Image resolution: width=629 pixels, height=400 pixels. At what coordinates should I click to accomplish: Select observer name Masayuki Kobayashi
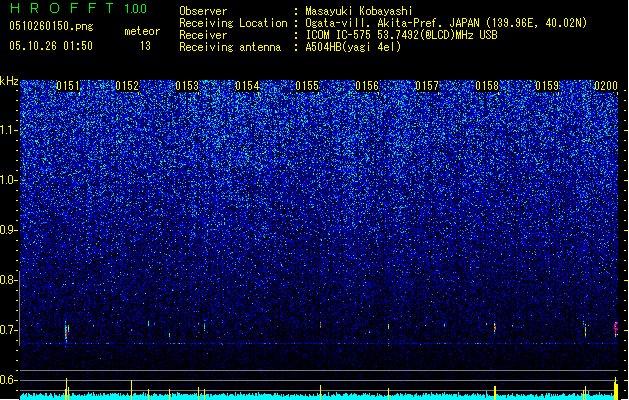pos(359,11)
